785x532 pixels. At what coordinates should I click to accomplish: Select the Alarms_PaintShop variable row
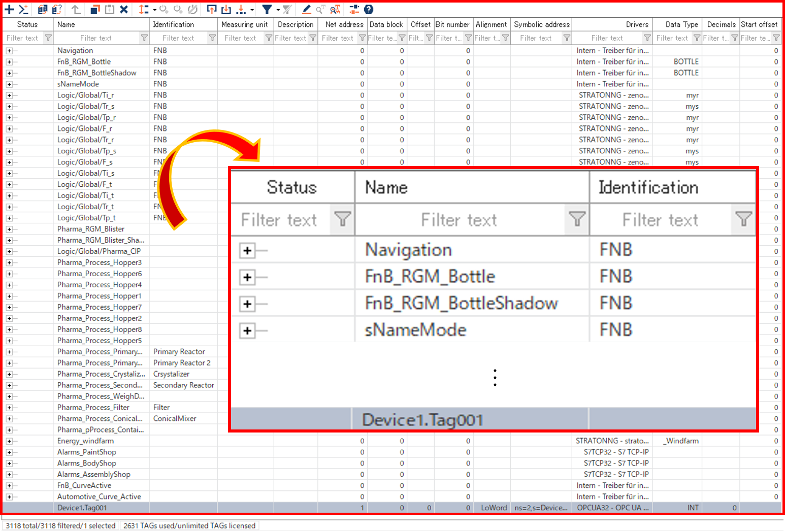(x=87, y=452)
